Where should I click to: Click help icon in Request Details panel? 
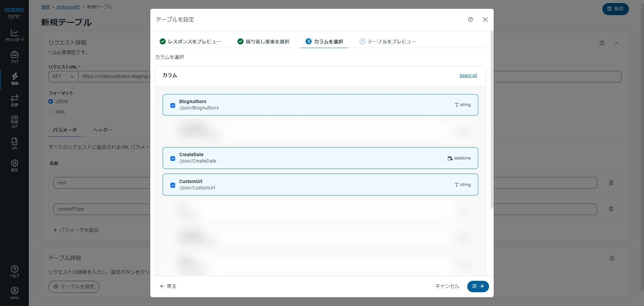coord(602,43)
